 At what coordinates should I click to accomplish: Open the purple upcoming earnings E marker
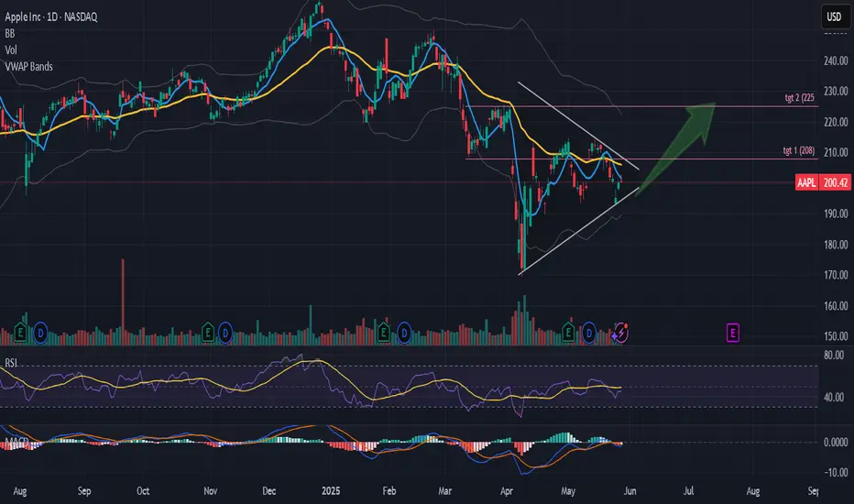[x=732, y=333]
